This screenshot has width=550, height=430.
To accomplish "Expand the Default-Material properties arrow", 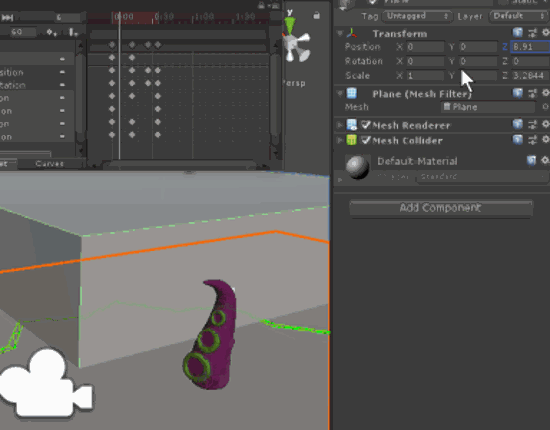I will pyautogui.click(x=340, y=180).
